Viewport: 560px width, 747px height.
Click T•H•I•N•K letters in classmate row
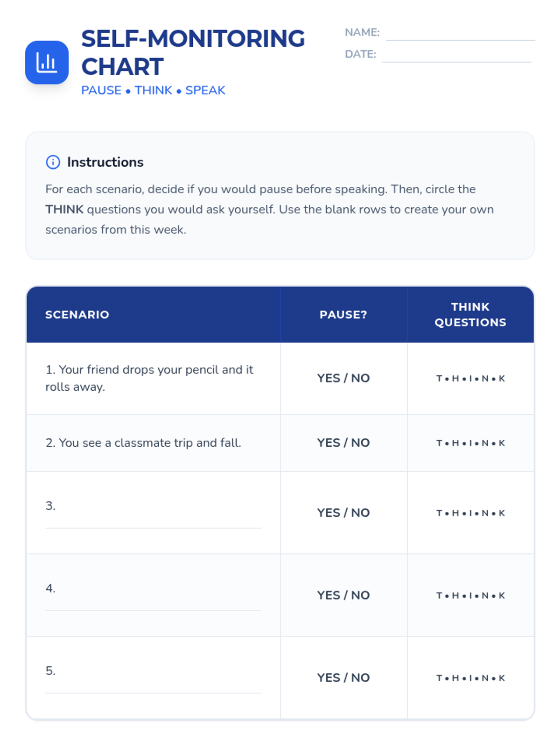point(470,443)
